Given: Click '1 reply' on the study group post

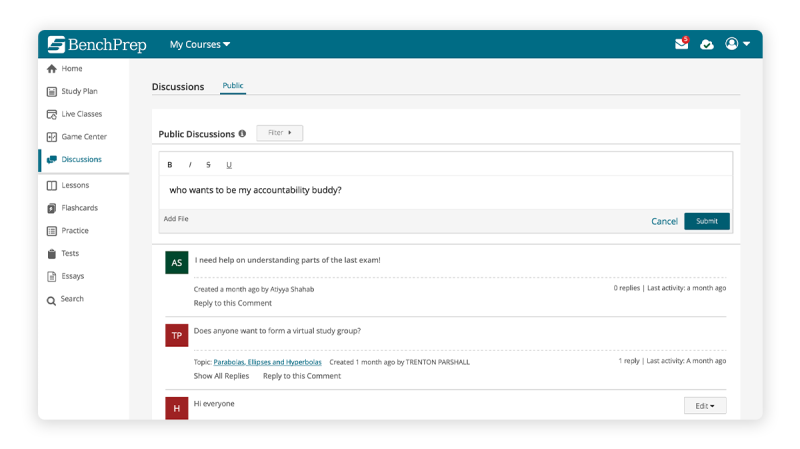Looking at the screenshot, I should pos(629,361).
